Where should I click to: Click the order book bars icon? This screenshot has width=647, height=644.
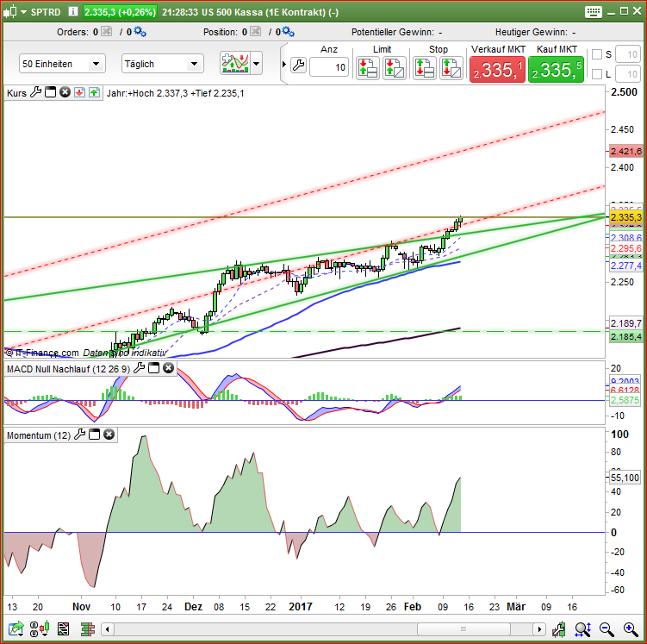coord(87,629)
